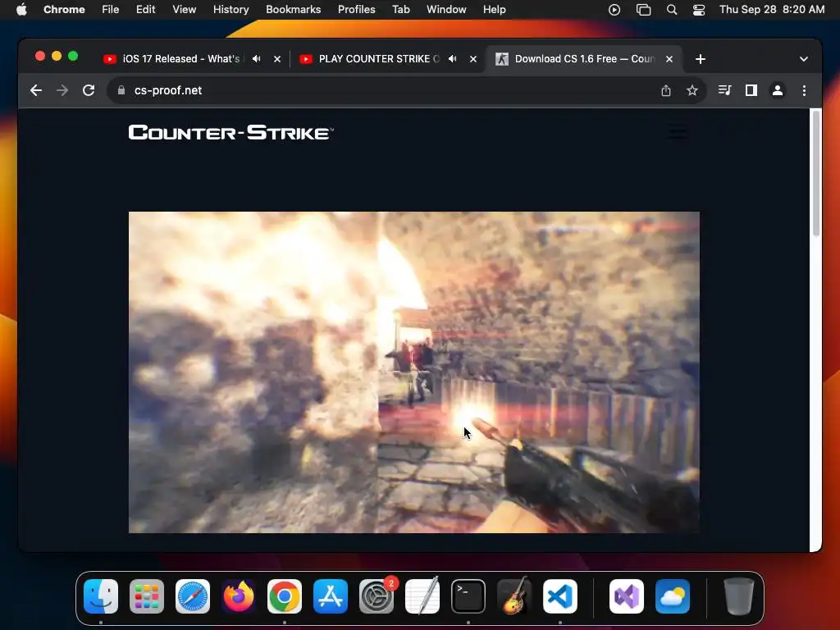Launch Firefox from the dock

tap(239, 596)
